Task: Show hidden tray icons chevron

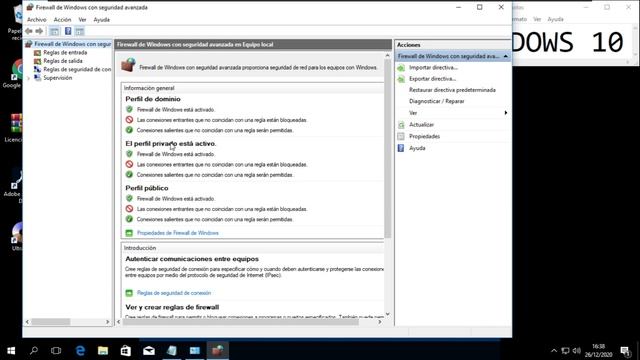Action: tap(554, 351)
